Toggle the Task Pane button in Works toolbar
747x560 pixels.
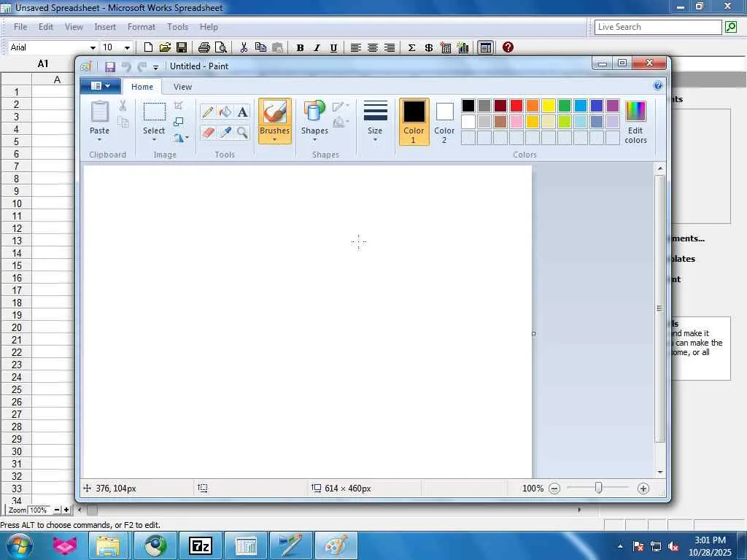pyautogui.click(x=485, y=47)
